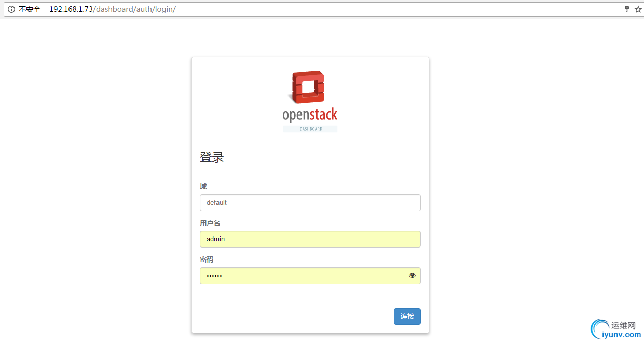The height and width of the screenshot is (343, 644).
Task: Click the blue 连接 connect button
Action: click(x=407, y=317)
